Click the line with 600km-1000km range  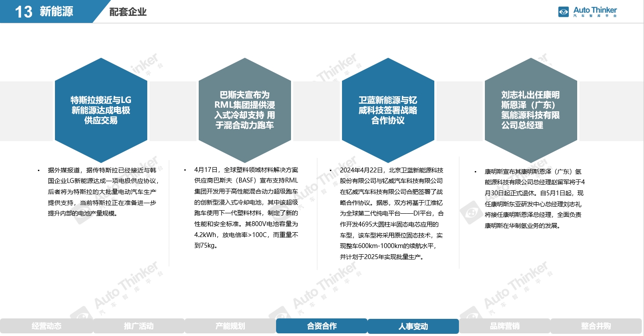(x=388, y=246)
